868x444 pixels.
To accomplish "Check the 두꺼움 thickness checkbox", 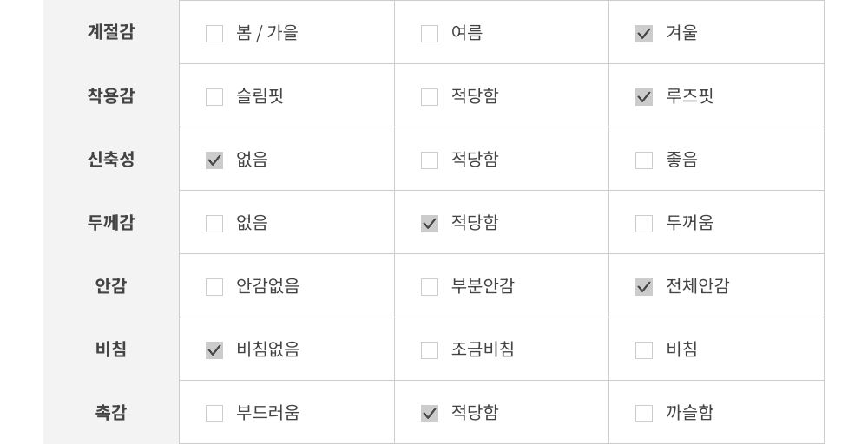I will tap(644, 224).
